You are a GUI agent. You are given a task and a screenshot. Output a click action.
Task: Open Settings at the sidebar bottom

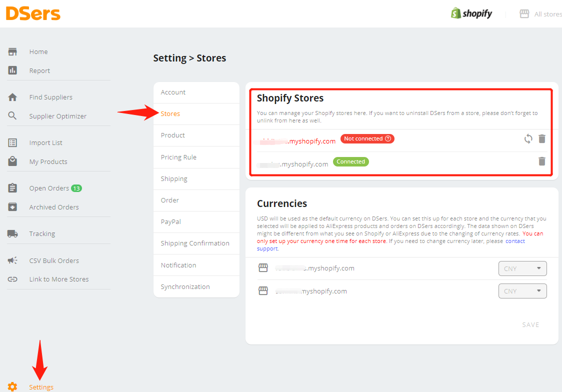click(41, 387)
